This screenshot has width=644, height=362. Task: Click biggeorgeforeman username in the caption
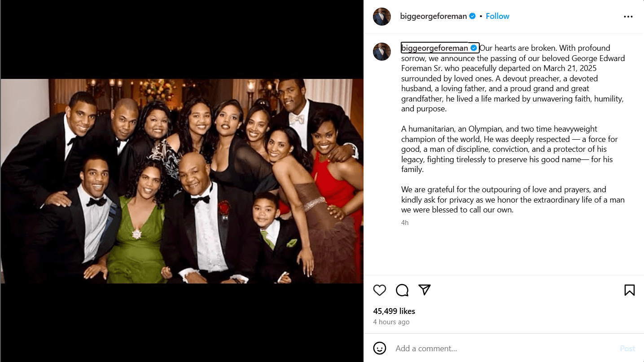click(x=434, y=48)
